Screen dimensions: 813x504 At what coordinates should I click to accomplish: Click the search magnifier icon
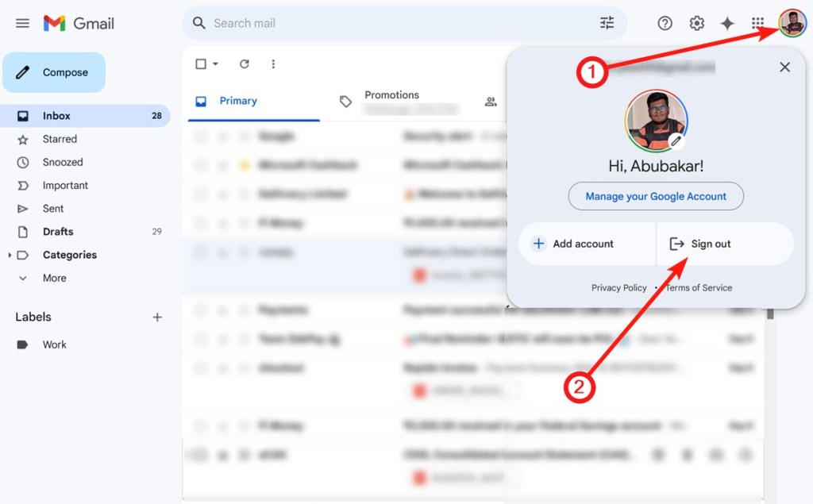click(x=198, y=23)
